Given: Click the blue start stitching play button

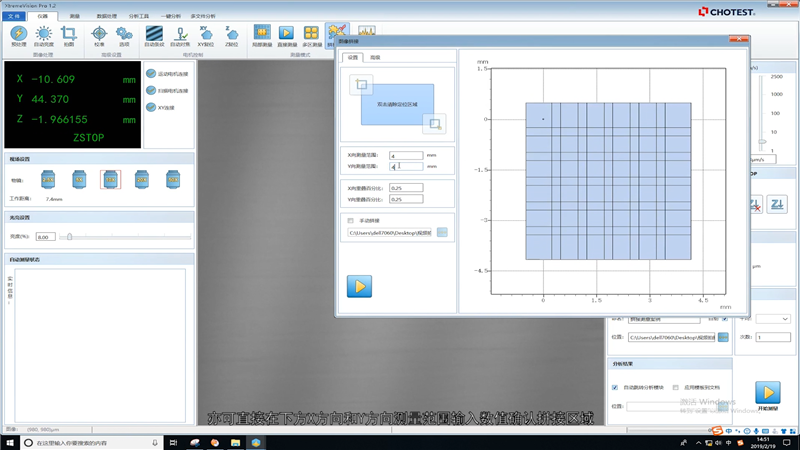Looking at the screenshot, I should coord(358,286).
